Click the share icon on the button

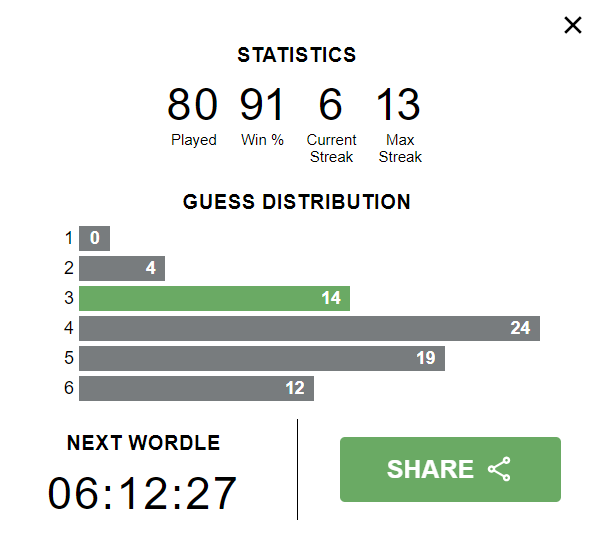499,469
